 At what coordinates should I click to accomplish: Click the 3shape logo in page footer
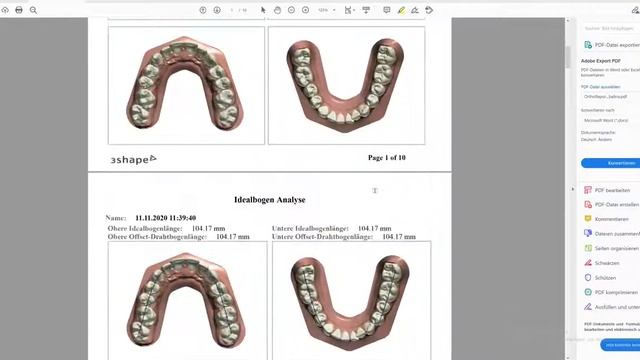point(133,159)
